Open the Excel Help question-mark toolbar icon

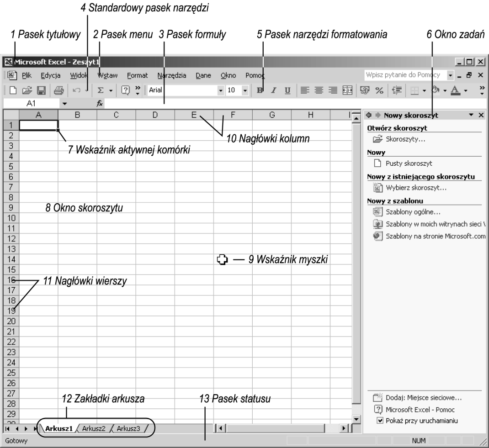[125, 90]
